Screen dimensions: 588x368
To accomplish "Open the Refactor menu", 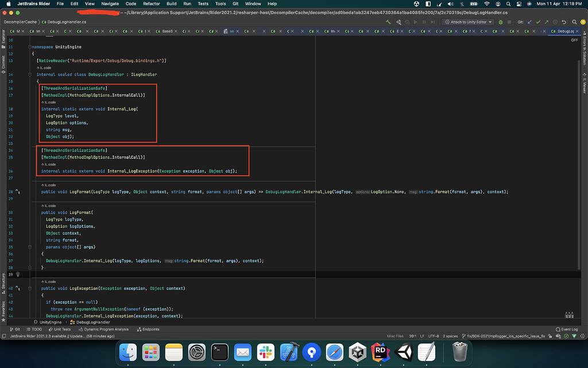I will [x=151, y=3].
